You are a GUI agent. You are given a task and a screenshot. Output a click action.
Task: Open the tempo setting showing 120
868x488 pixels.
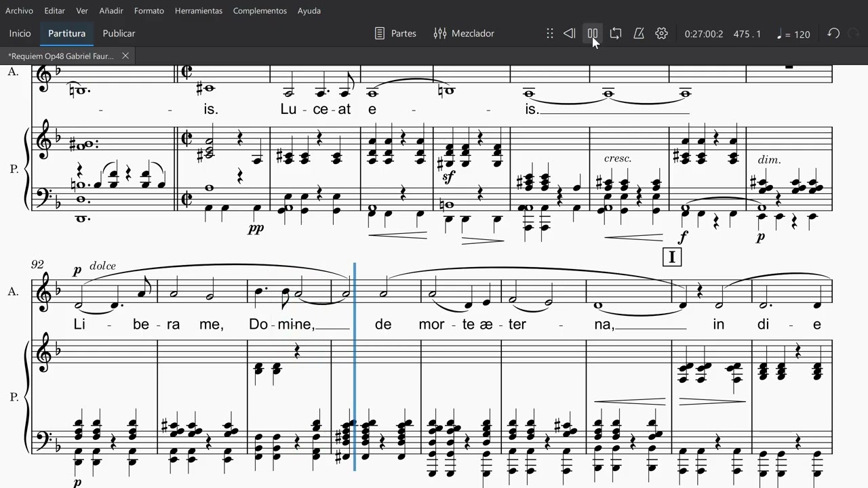coord(793,34)
